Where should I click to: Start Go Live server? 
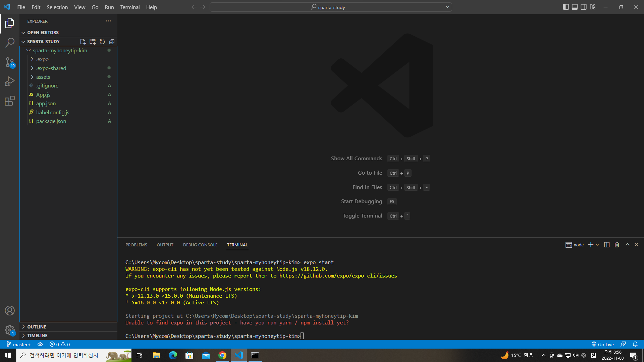pyautogui.click(x=602, y=344)
